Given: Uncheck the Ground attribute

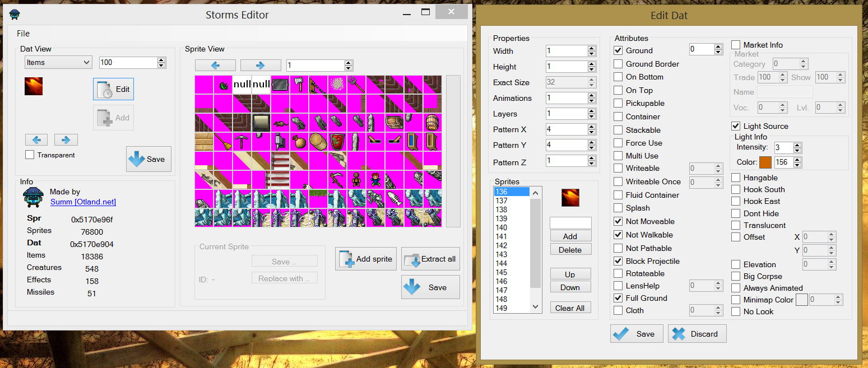Looking at the screenshot, I should tap(619, 50).
